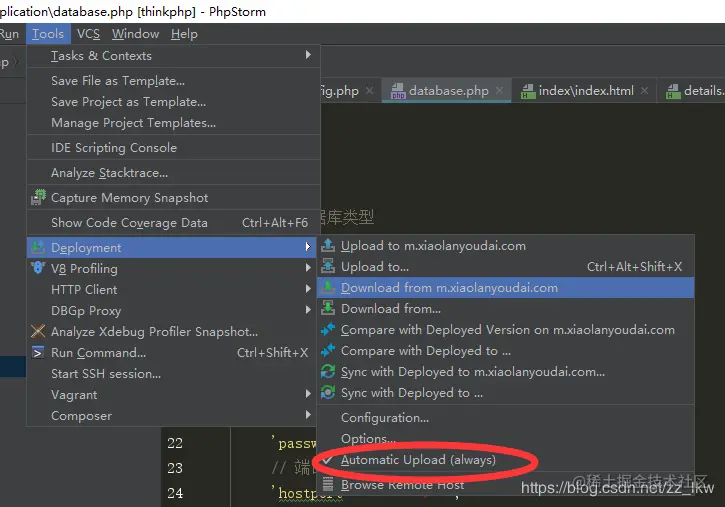725x507 pixels.
Task: Click the Upload to... arrow icon
Action: pyautogui.click(x=328, y=266)
